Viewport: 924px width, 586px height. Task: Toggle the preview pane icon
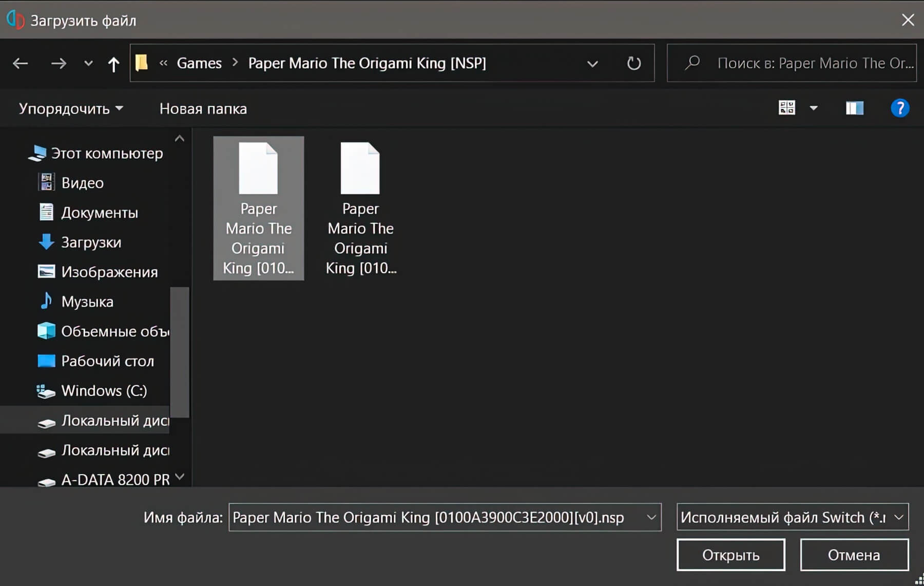pos(854,108)
